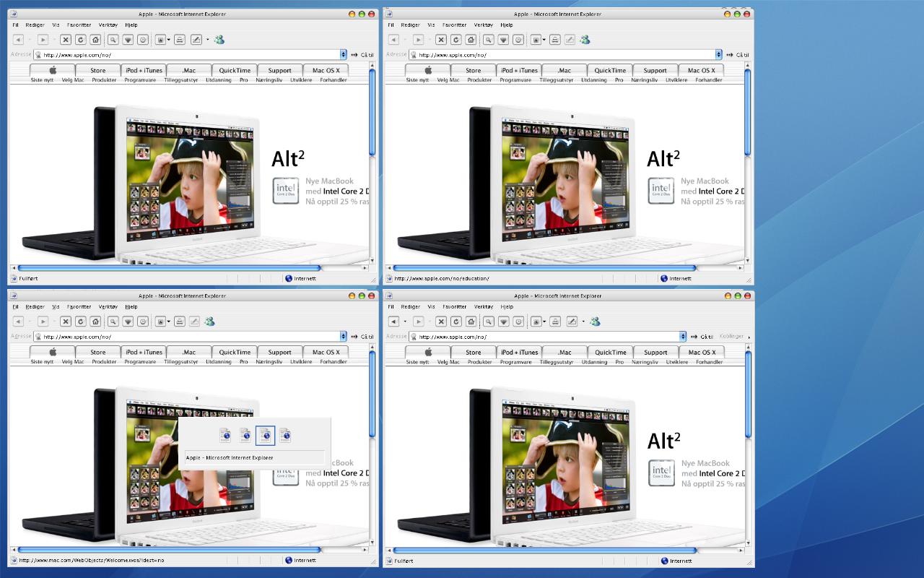Open iPod + iTunes tab in upper-right window
This screenshot has height=578, width=924.
click(x=519, y=70)
